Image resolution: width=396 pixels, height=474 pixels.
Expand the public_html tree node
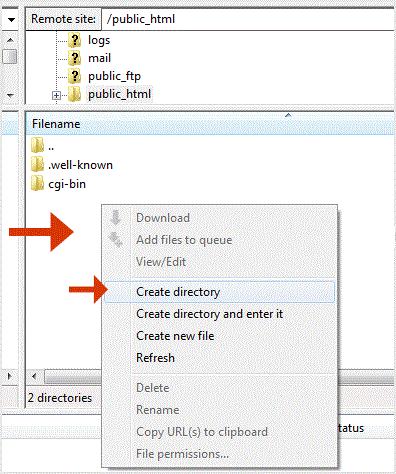pos(56,96)
